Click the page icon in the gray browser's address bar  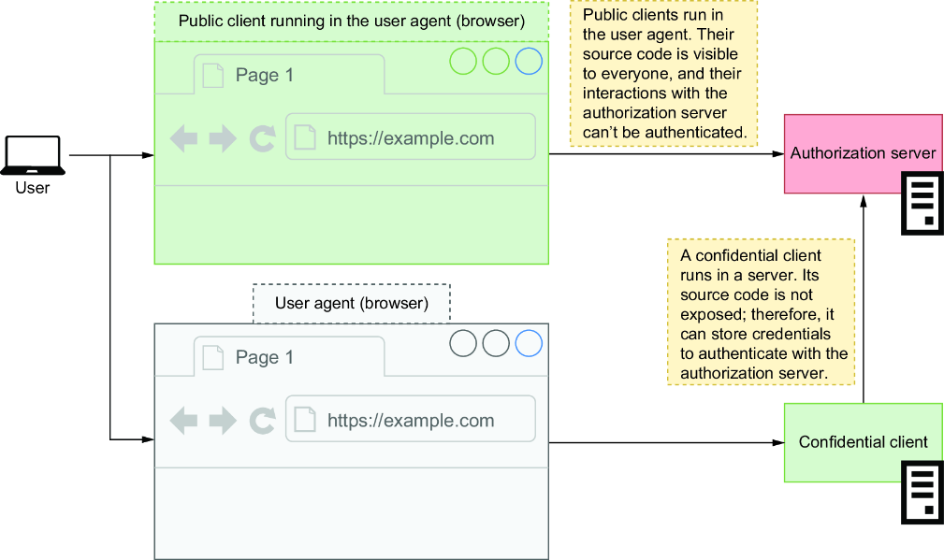pos(305,420)
